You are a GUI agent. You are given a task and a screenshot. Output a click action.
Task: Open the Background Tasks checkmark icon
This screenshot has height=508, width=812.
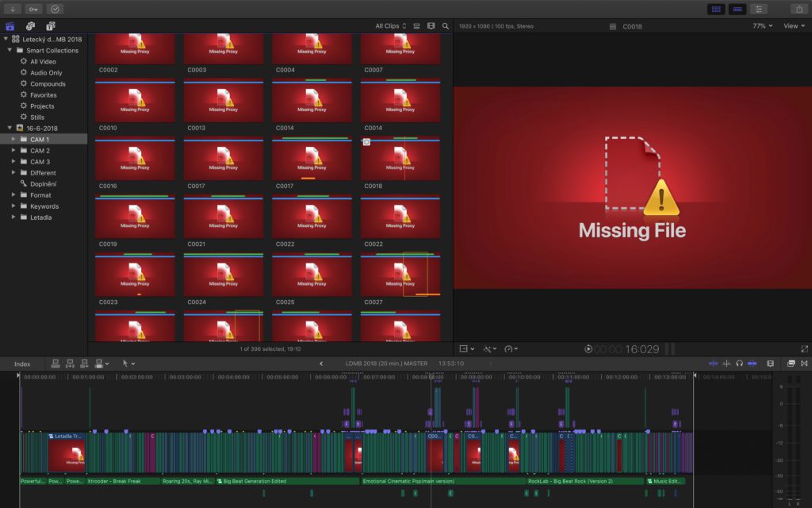(55, 9)
